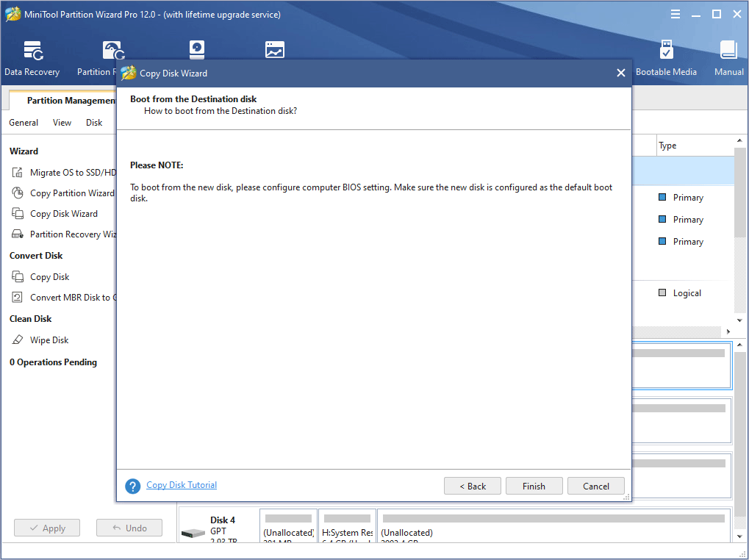Click the Partition Recovery Wizard icon

pyautogui.click(x=17, y=234)
